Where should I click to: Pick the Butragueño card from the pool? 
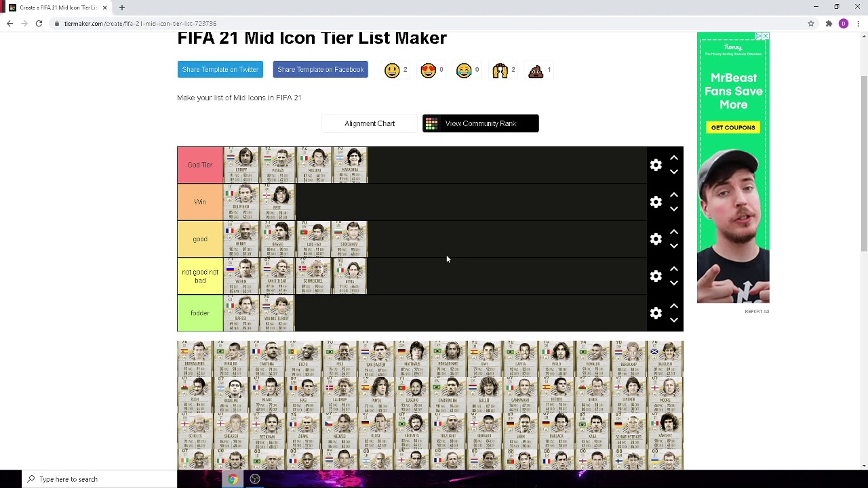[195, 359]
